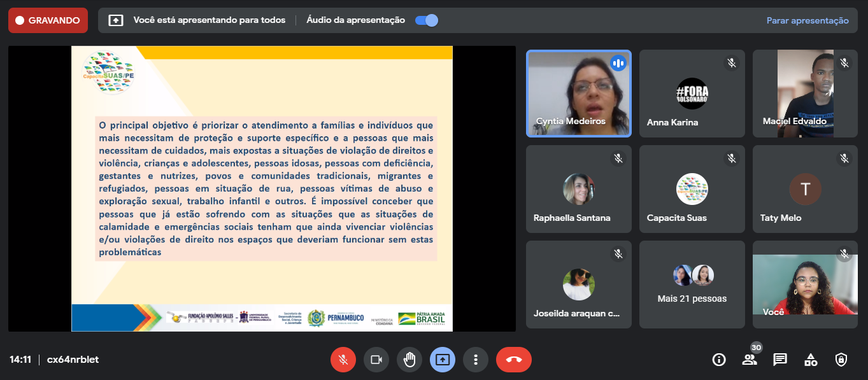Click the present screen icon in toolbar

pyautogui.click(x=443, y=360)
